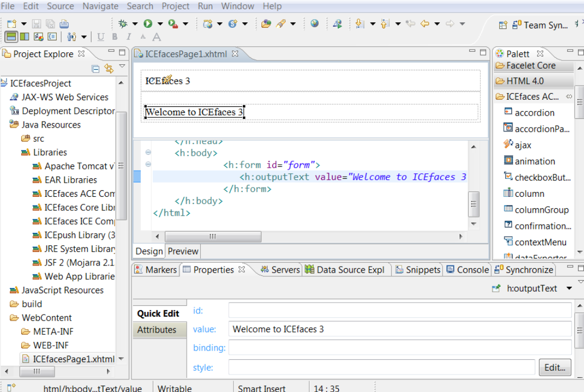Image resolution: width=584 pixels, height=392 pixels.
Task: Open the Window menu
Action: (237, 6)
